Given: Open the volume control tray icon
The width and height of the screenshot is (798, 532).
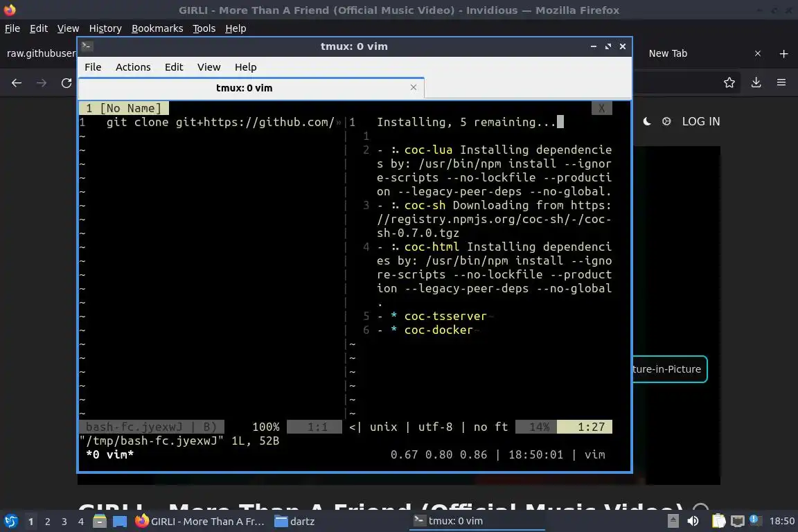Looking at the screenshot, I should click(693, 521).
